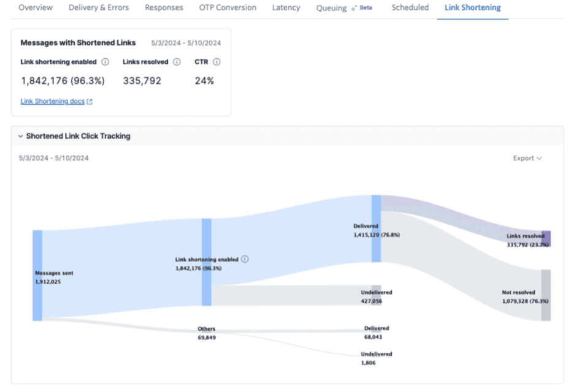Open the Delivery & Errors tab
This screenshot has width=574, height=392.
[98, 7]
